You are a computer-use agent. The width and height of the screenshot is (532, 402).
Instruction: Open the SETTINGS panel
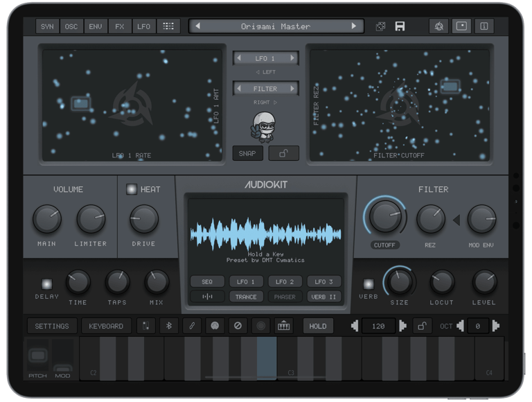(x=52, y=326)
